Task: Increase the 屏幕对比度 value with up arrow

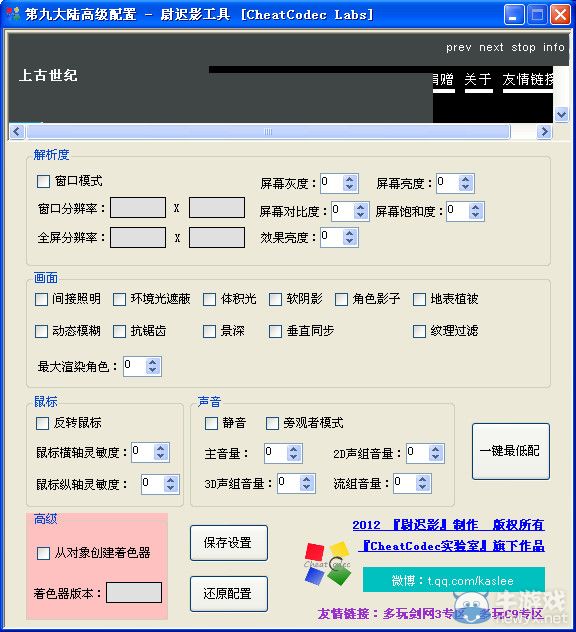Action: (x=360, y=207)
